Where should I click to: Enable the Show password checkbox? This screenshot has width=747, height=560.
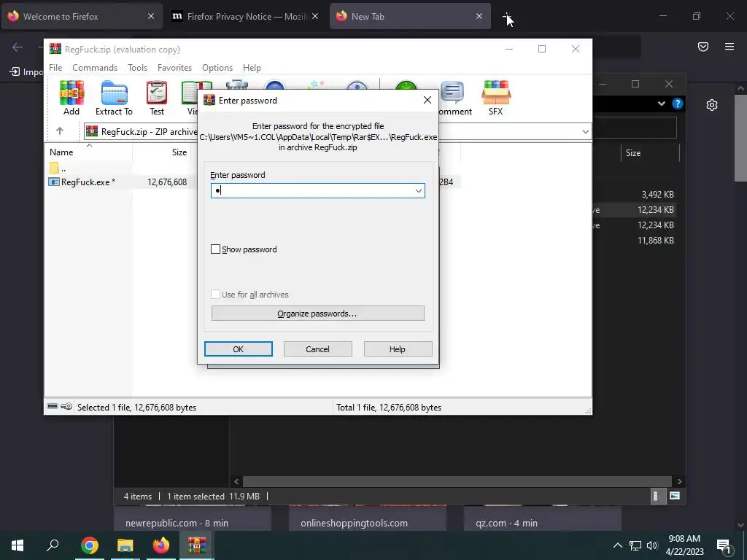click(x=215, y=249)
